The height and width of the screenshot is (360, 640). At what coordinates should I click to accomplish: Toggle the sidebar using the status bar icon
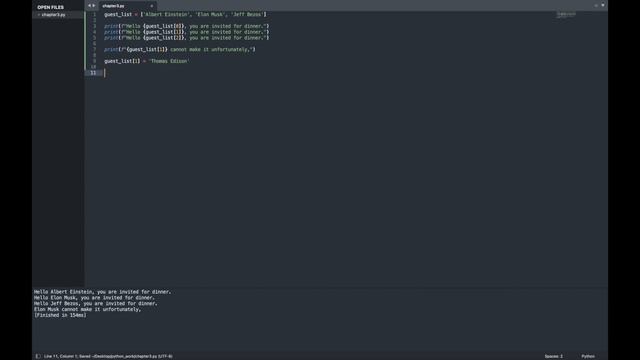point(38,356)
